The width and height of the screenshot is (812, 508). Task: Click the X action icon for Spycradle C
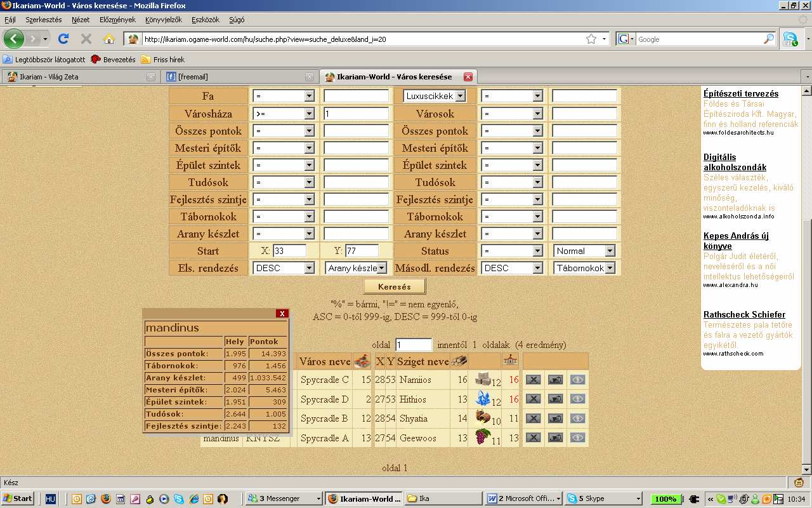(534, 380)
